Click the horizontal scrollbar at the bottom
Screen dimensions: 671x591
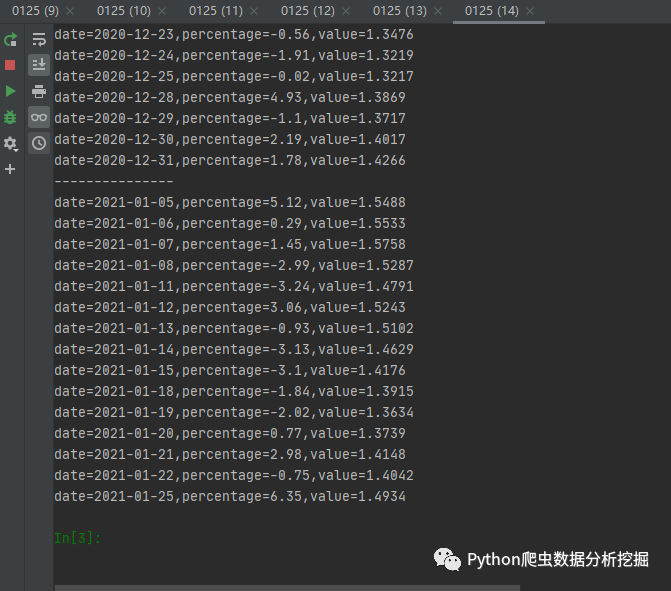click(287, 588)
